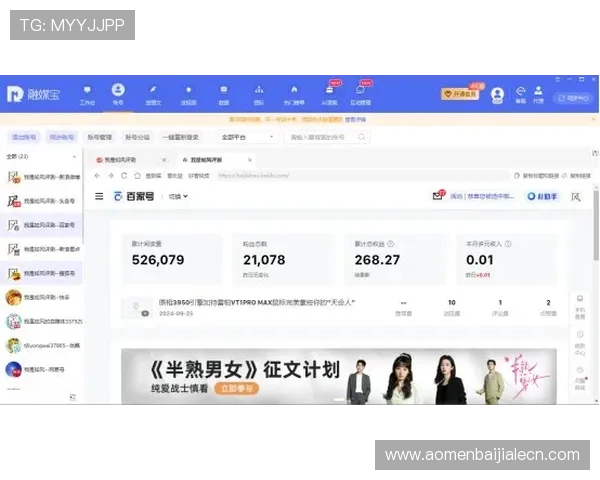The height and width of the screenshot is (480, 600).
Task: Click the 21,078 fans total card
Action: pos(283,259)
